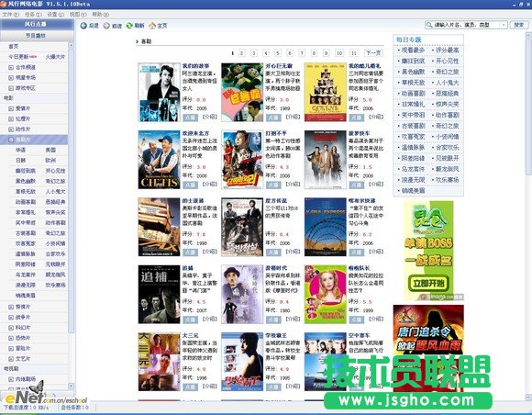Click the 介绍 link for 摩登时代
532x415 pixels.
(293, 319)
